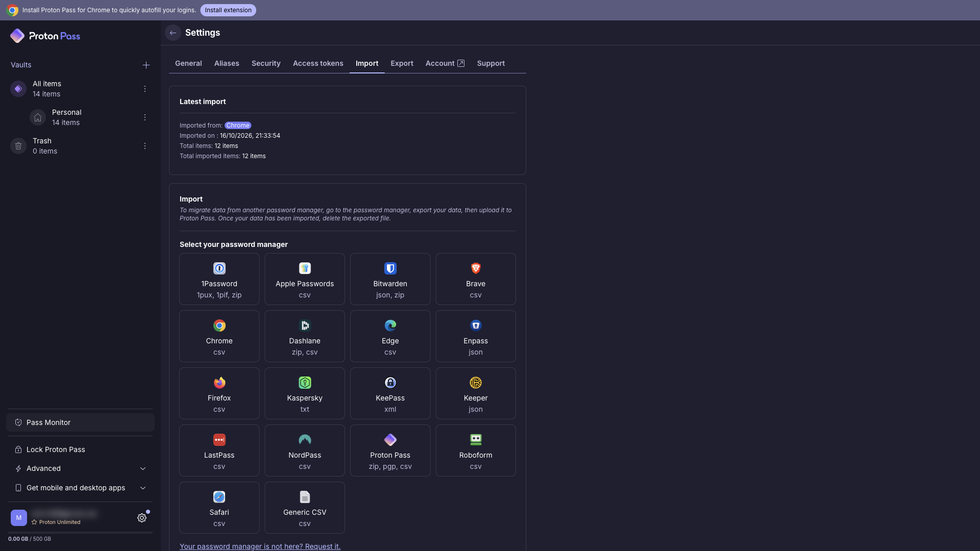Pick the KeePass lock icon
This screenshot has height=551, width=980.
390,383
